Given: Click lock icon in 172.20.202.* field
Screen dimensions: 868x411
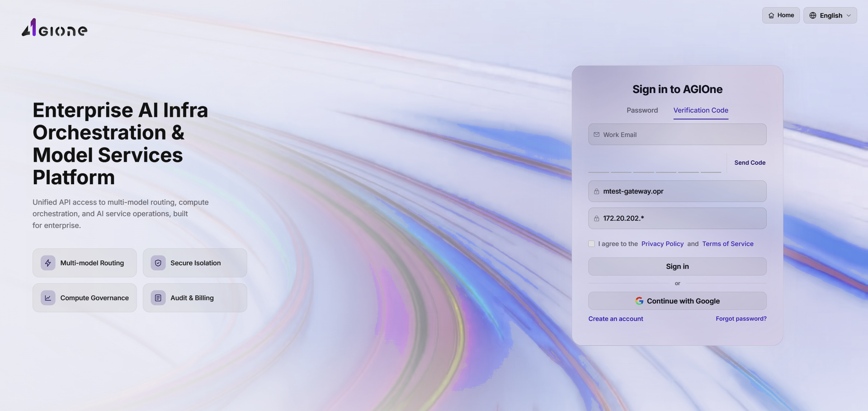Looking at the screenshot, I should click(x=596, y=219).
